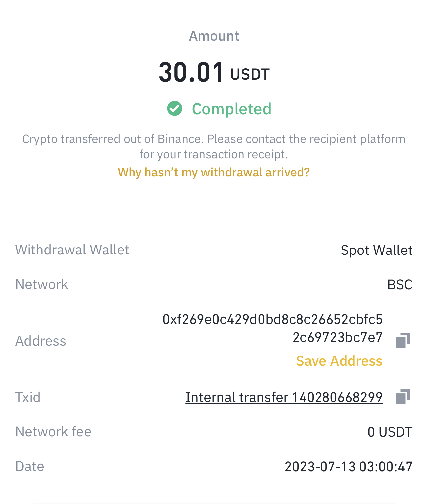The image size is (428, 504).
Task: Tap the date 2023-07-13 03:00:47
Action: [x=348, y=467]
